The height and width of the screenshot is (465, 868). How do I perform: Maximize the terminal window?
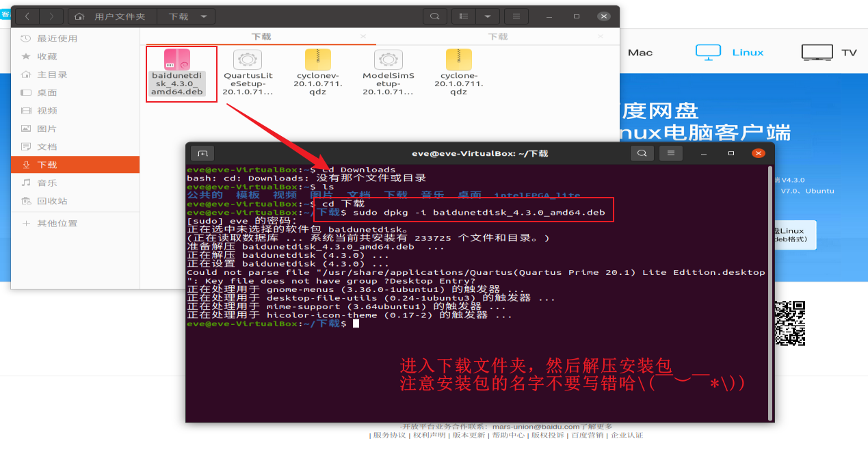[731, 153]
